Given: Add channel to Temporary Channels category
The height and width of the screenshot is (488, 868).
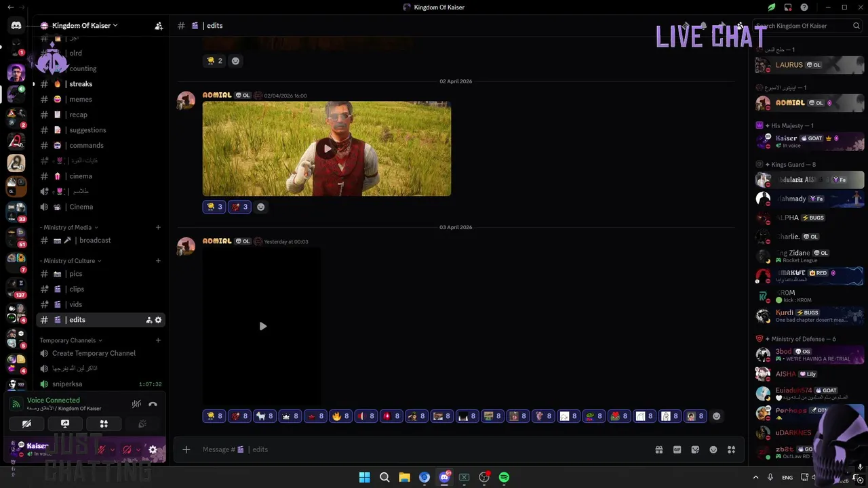Looking at the screenshot, I should pyautogui.click(x=158, y=340).
